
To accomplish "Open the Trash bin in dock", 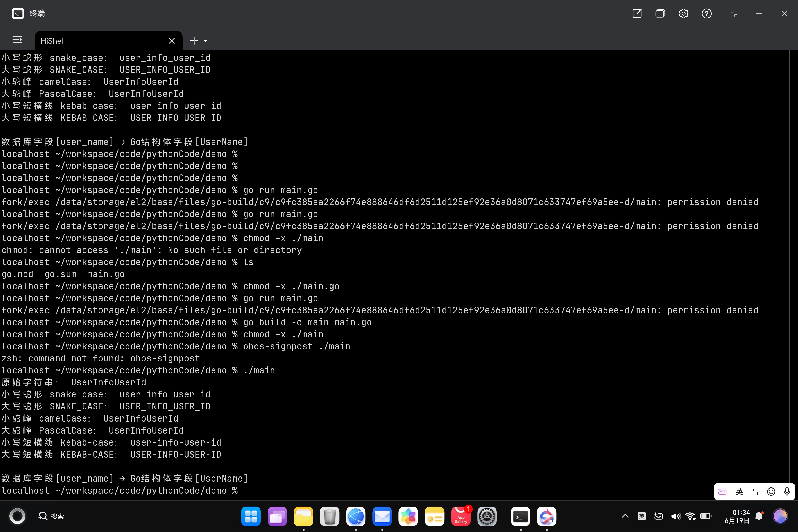I will [329, 516].
